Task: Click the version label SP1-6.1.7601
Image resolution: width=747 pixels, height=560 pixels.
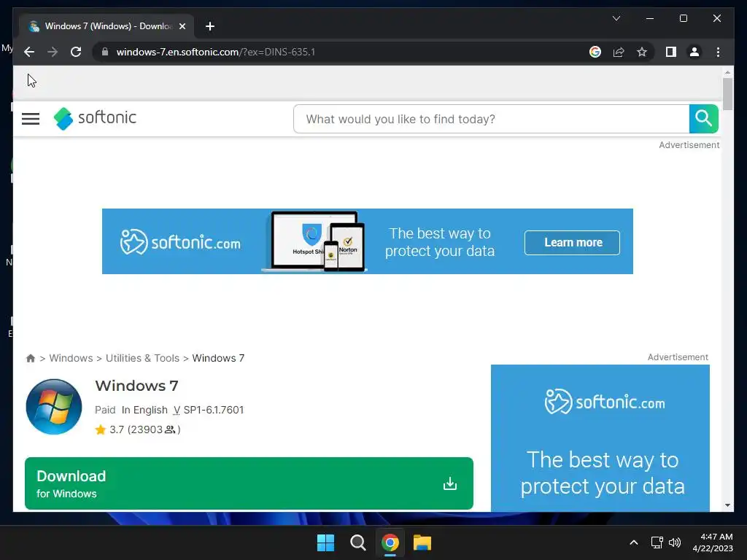Action: coord(214,410)
